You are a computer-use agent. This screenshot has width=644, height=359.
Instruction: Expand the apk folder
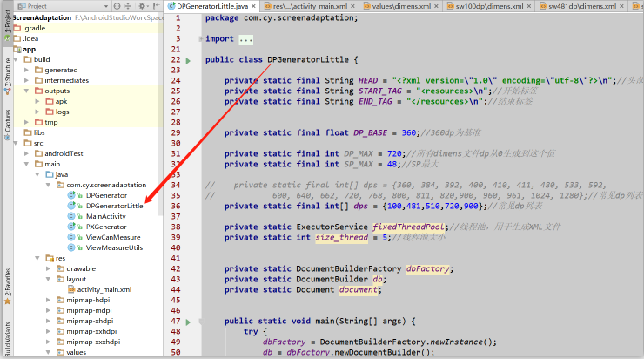(37, 101)
